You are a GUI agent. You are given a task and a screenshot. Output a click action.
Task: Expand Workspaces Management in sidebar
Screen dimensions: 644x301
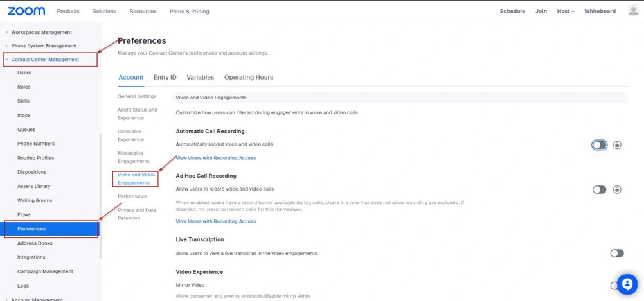pyautogui.click(x=41, y=32)
